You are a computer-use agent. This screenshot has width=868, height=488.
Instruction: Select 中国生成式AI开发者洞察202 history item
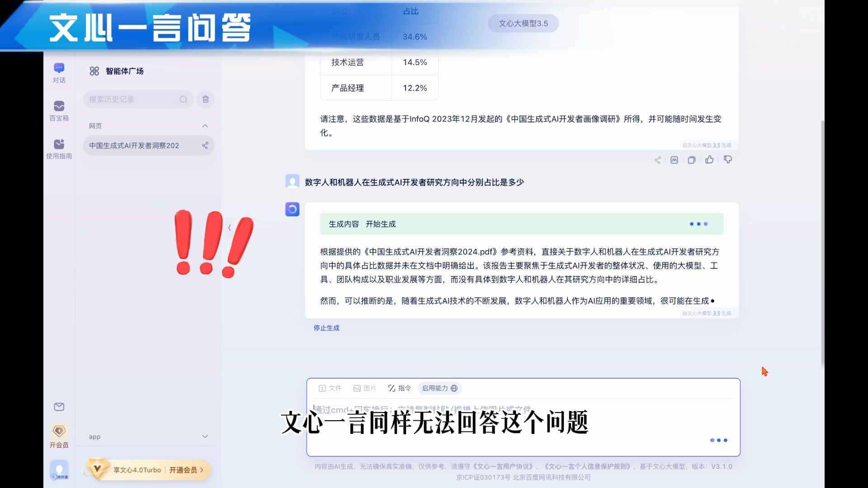(x=134, y=145)
